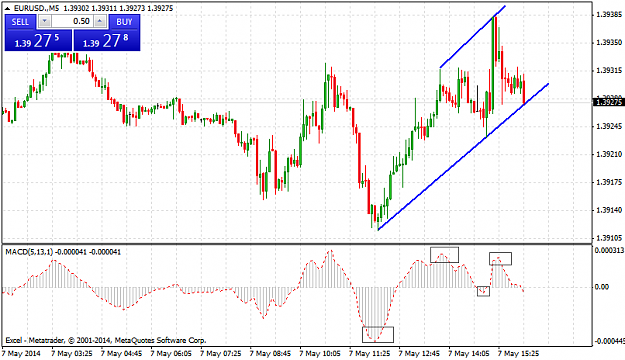Click the sell price 1.39 27 5 panel
Image resolution: width=625 pixels, height=360 pixels.
pyautogui.click(x=38, y=41)
